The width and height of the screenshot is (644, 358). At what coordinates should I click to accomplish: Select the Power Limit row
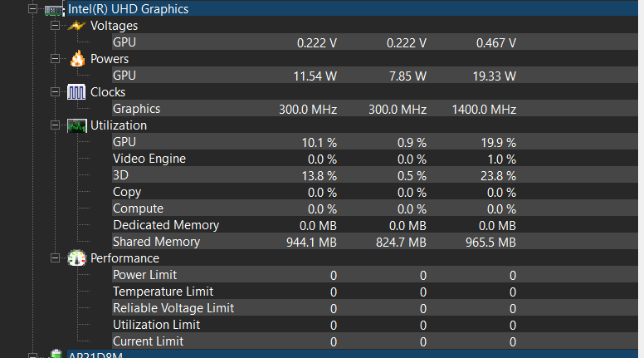(x=375, y=275)
